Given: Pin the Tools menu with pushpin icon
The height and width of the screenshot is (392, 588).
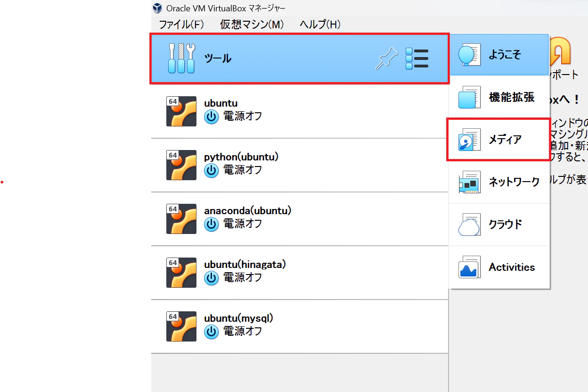Looking at the screenshot, I should point(386,59).
